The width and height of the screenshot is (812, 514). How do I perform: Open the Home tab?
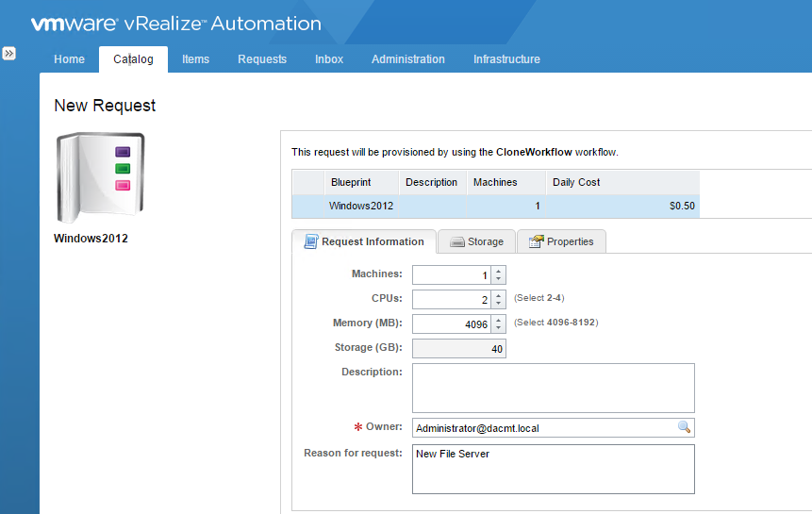tap(70, 59)
